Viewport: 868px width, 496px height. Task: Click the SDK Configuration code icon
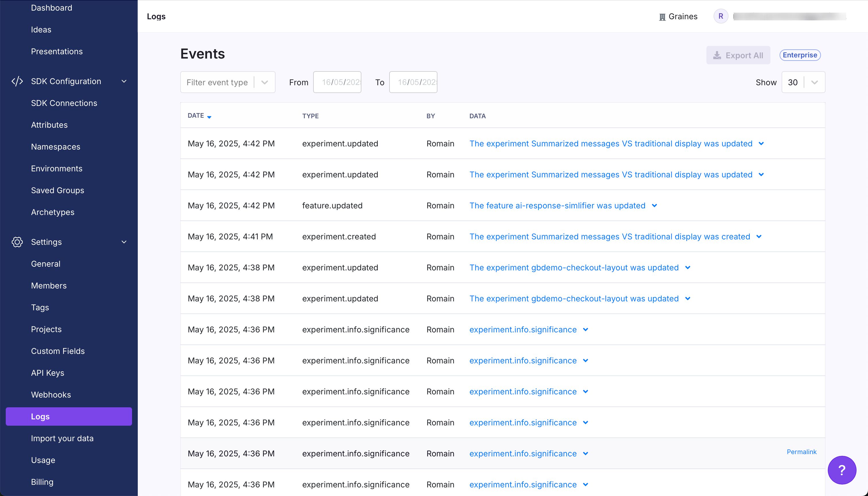[x=17, y=81]
